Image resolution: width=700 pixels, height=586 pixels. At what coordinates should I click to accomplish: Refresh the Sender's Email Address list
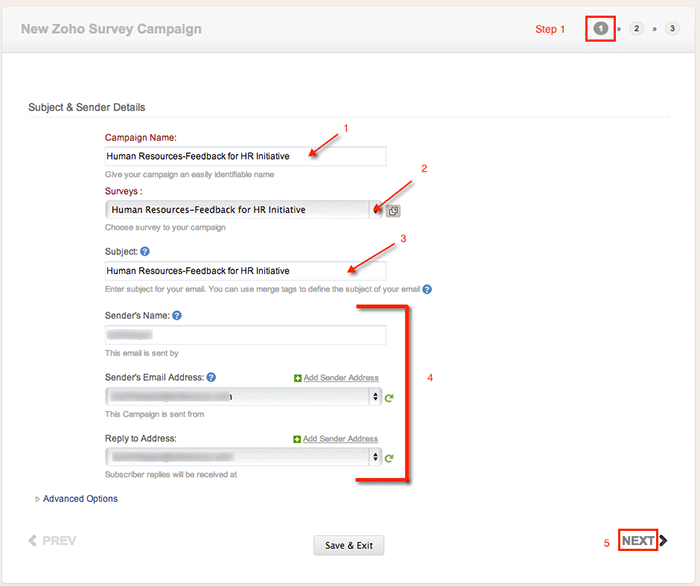tap(389, 397)
